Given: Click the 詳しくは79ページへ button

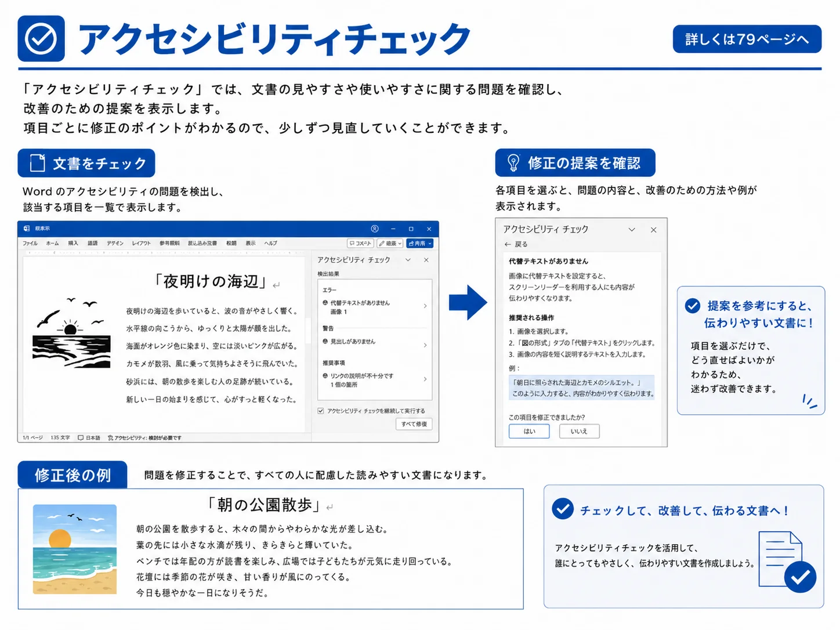Looking at the screenshot, I should click(x=747, y=39).
